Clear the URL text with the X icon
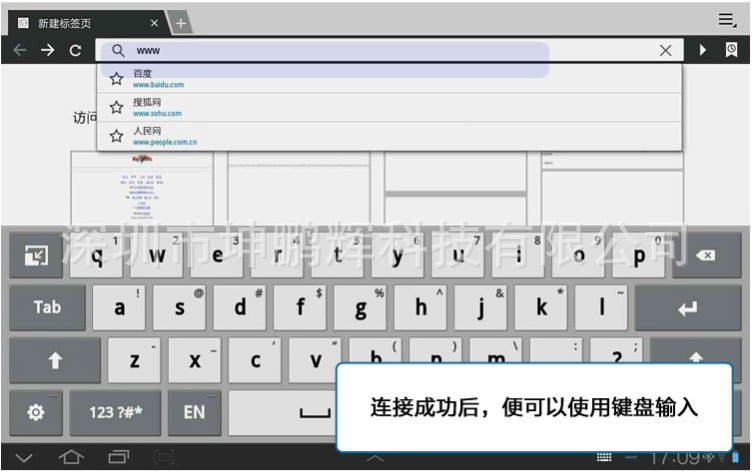 click(x=665, y=50)
